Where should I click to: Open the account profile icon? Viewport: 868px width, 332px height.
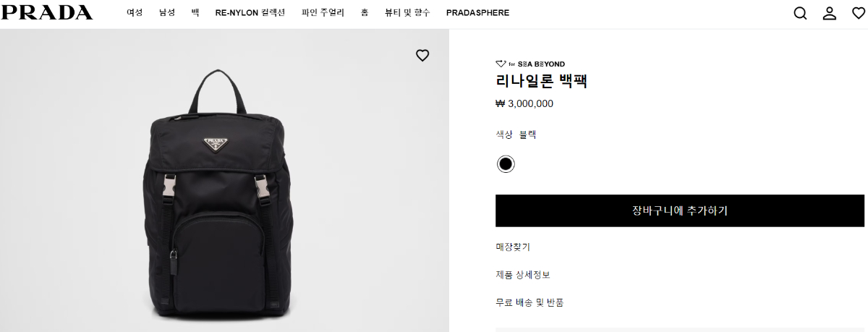(830, 13)
